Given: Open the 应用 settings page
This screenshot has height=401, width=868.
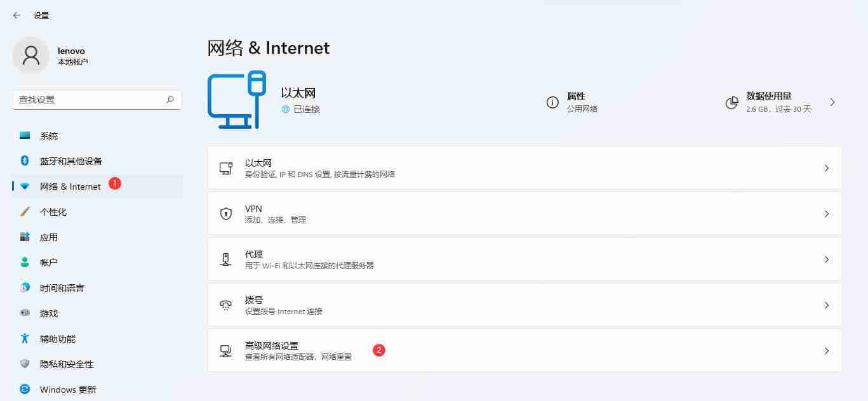Looking at the screenshot, I should [48, 237].
